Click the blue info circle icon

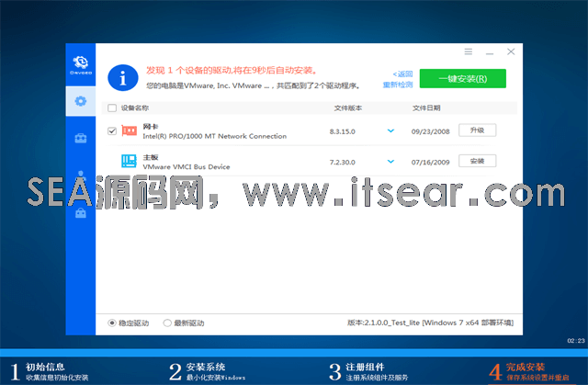point(123,78)
